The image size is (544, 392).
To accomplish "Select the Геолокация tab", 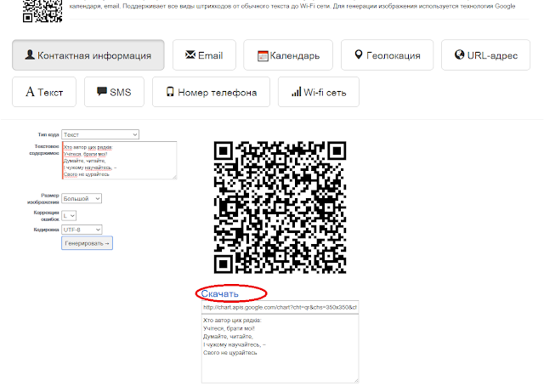I will (388, 55).
